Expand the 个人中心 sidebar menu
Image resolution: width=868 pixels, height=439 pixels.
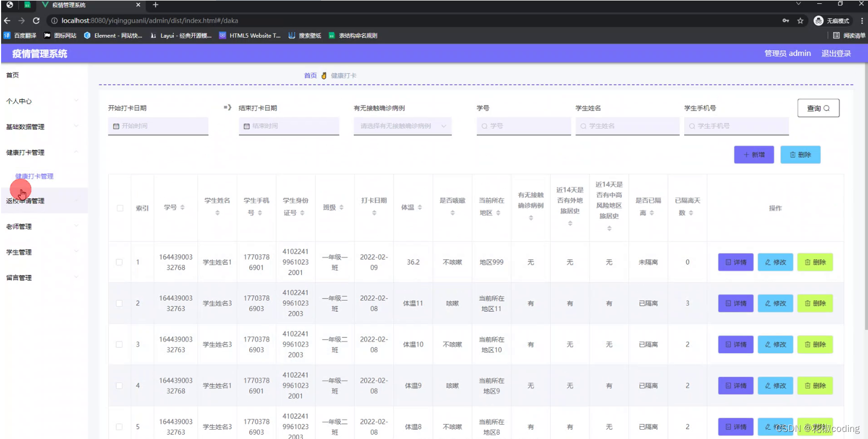pos(44,101)
